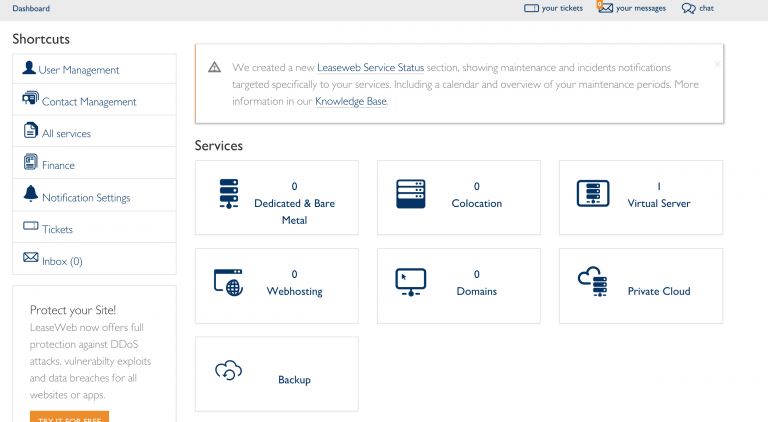The height and width of the screenshot is (422, 768).
Task: Click the Virtual Server monitor icon
Action: coord(592,193)
